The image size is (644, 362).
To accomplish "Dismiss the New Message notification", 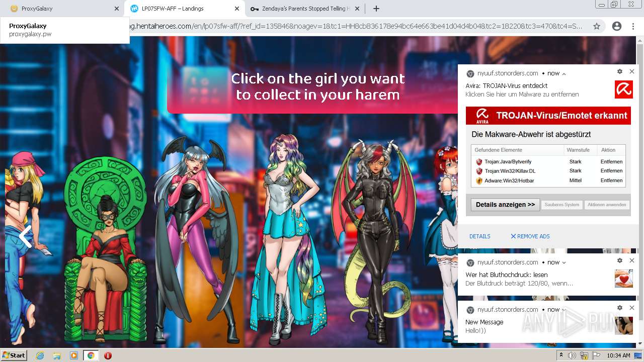I will pyautogui.click(x=632, y=308).
